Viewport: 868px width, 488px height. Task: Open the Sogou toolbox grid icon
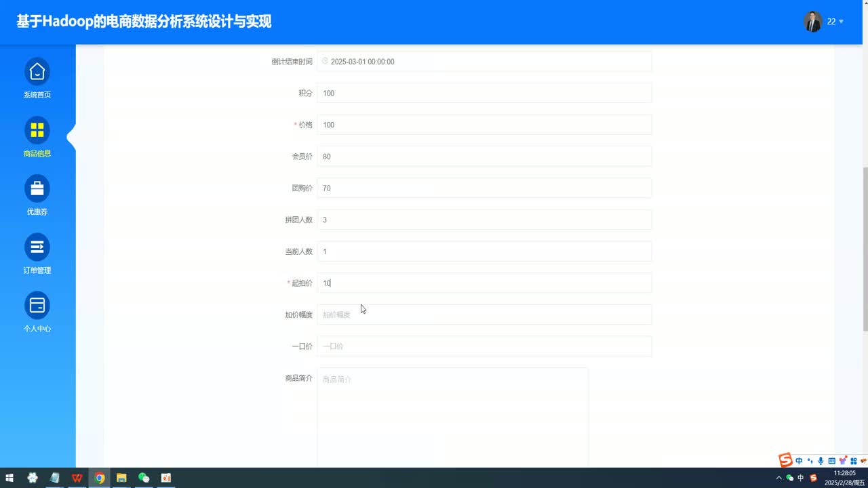pyautogui.click(x=853, y=461)
